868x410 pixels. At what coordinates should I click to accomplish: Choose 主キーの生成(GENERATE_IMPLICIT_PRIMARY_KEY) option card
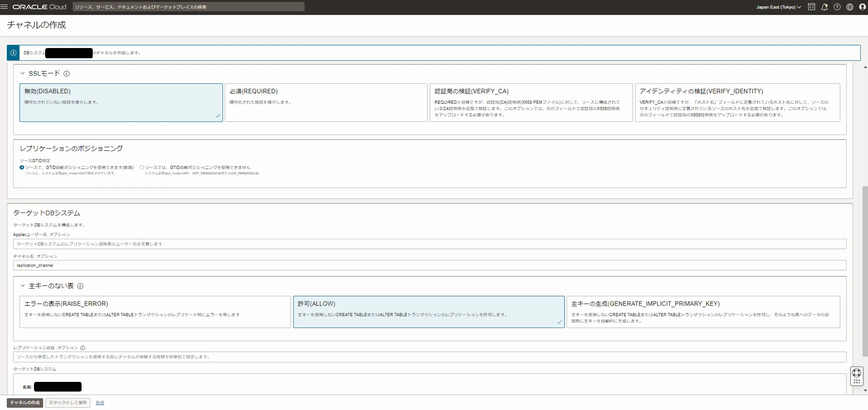point(703,312)
